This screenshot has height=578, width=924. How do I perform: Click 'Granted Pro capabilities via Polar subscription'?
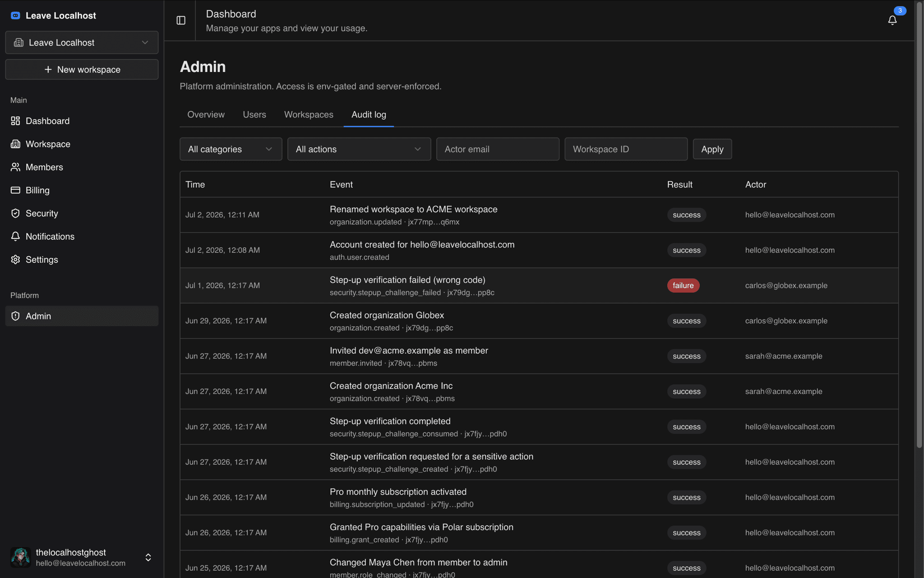pyautogui.click(x=421, y=527)
